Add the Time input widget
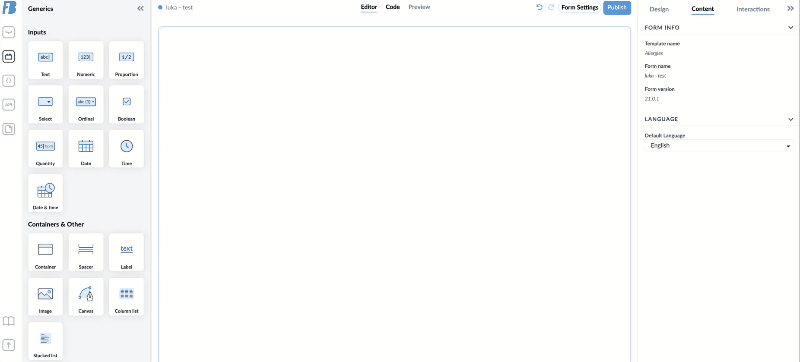The image size is (800, 362). tap(126, 149)
